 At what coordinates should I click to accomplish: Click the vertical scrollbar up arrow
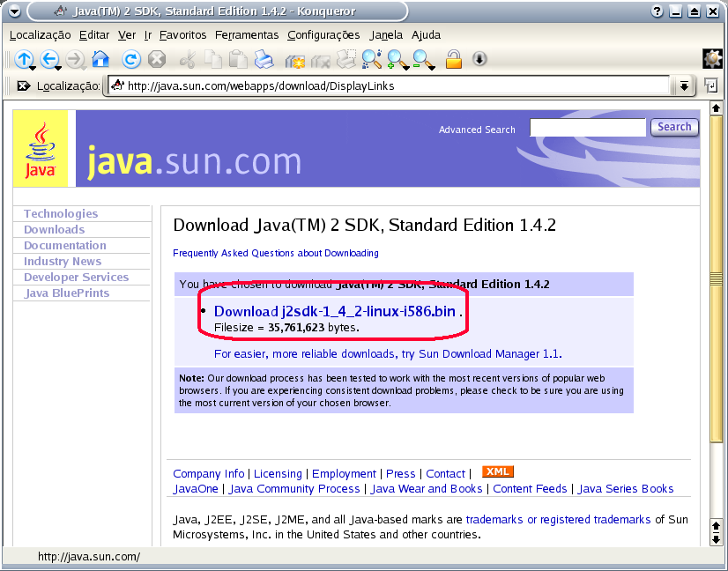pyautogui.click(x=716, y=108)
